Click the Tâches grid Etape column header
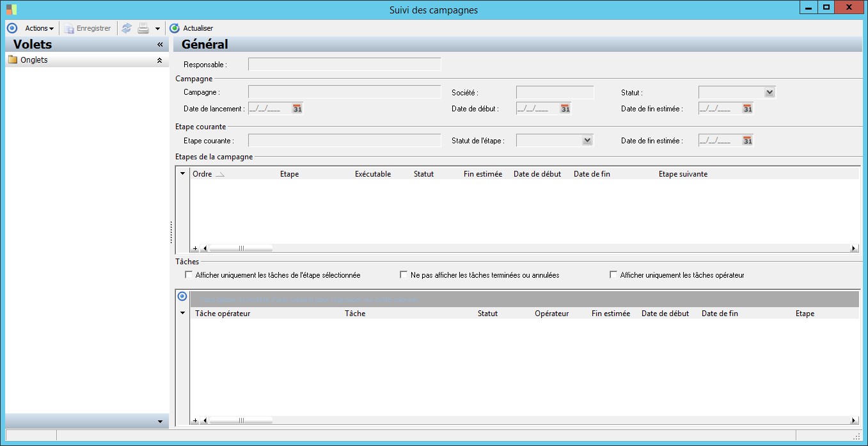The image size is (868, 446). coord(805,314)
